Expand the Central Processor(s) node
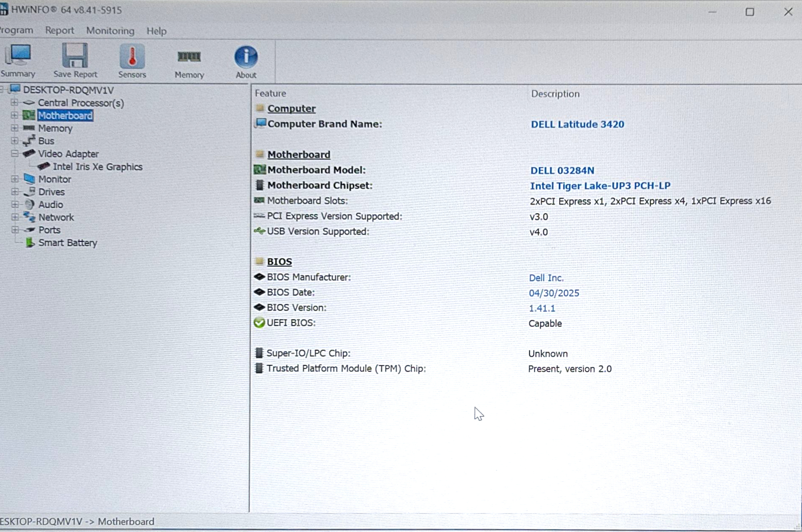Image resolution: width=802 pixels, height=532 pixels. [x=14, y=103]
